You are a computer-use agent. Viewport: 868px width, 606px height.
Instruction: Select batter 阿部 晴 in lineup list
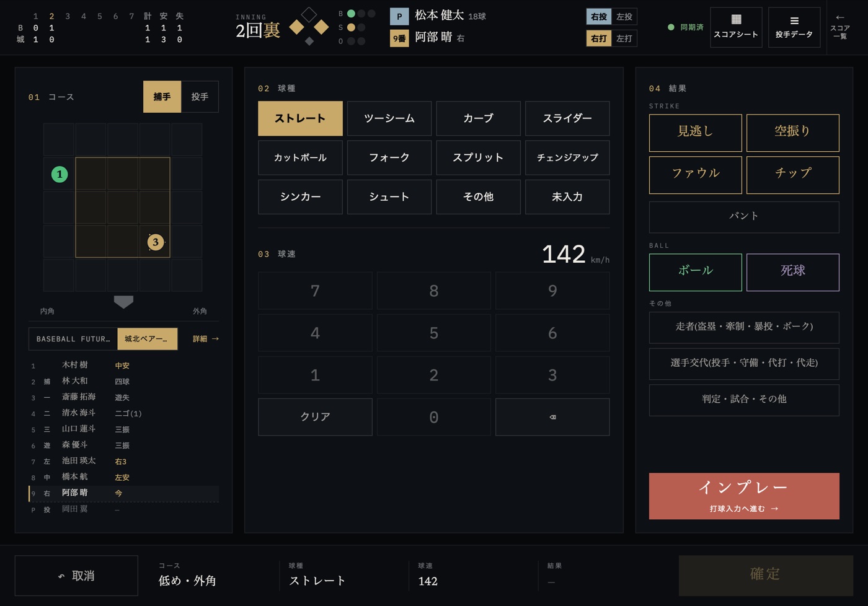click(124, 493)
